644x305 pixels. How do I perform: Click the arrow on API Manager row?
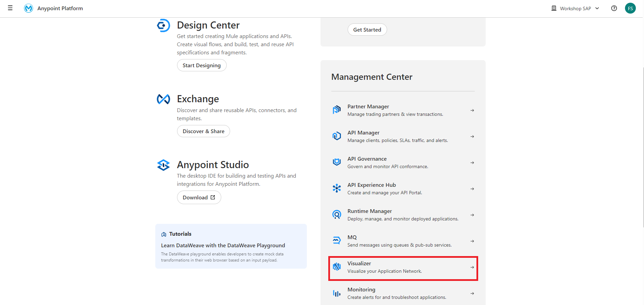(x=472, y=137)
